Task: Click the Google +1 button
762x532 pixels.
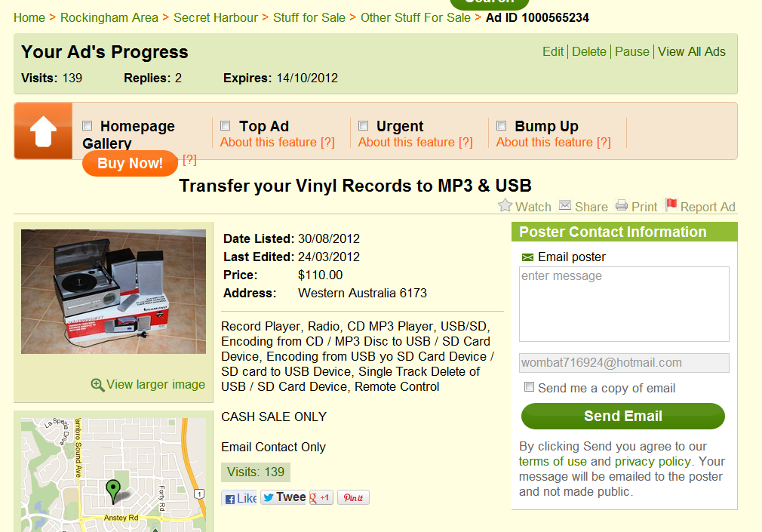Action: pyautogui.click(x=321, y=497)
